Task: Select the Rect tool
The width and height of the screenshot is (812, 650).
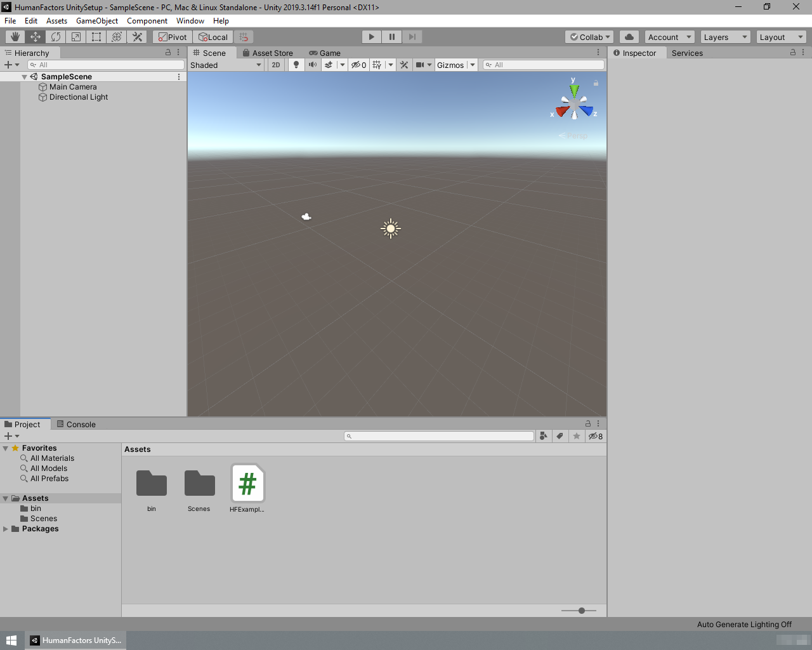Action: (96, 37)
